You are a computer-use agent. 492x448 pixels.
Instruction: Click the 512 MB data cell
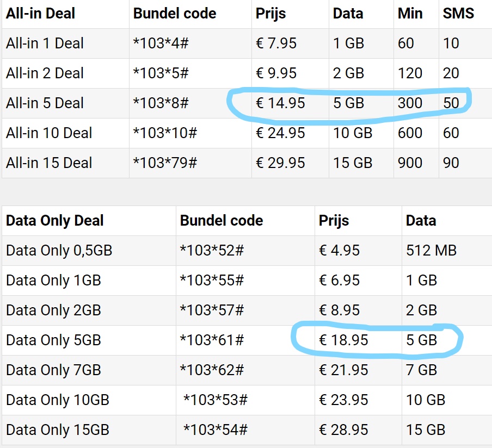431,251
